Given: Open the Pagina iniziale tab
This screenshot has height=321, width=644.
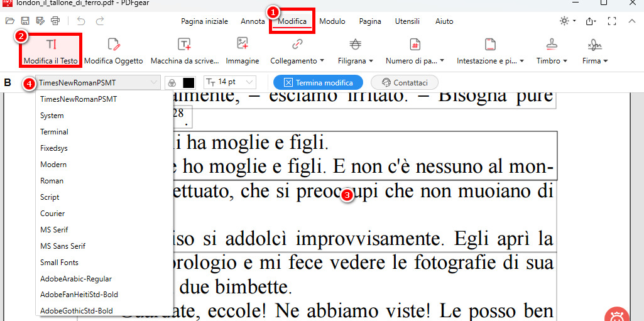Looking at the screenshot, I should click(x=205, y=21).
